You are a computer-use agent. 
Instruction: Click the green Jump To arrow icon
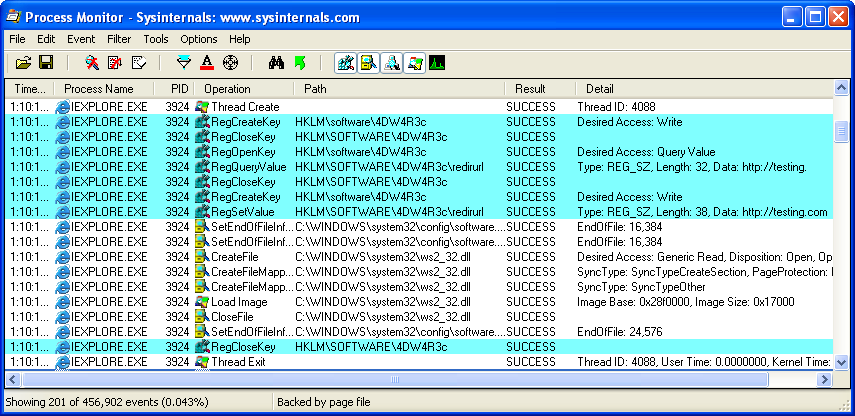(x=300, y=63)
